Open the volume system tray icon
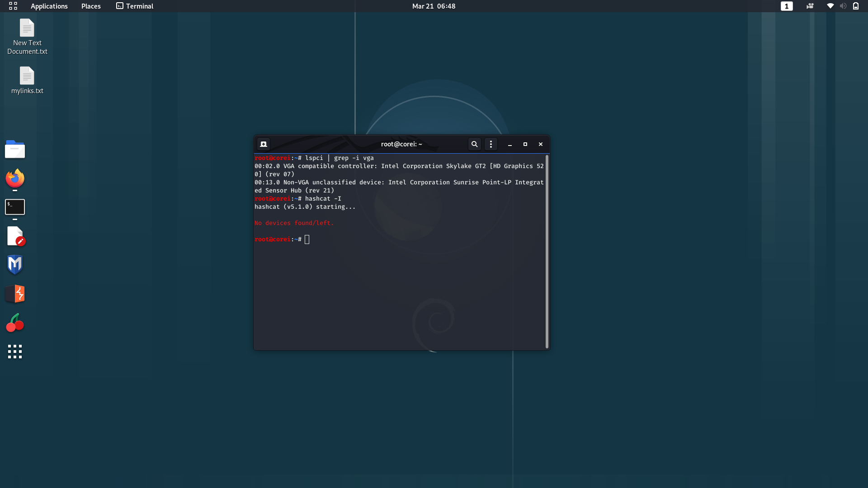Screen dimensions: 868x488 (843, 6)
